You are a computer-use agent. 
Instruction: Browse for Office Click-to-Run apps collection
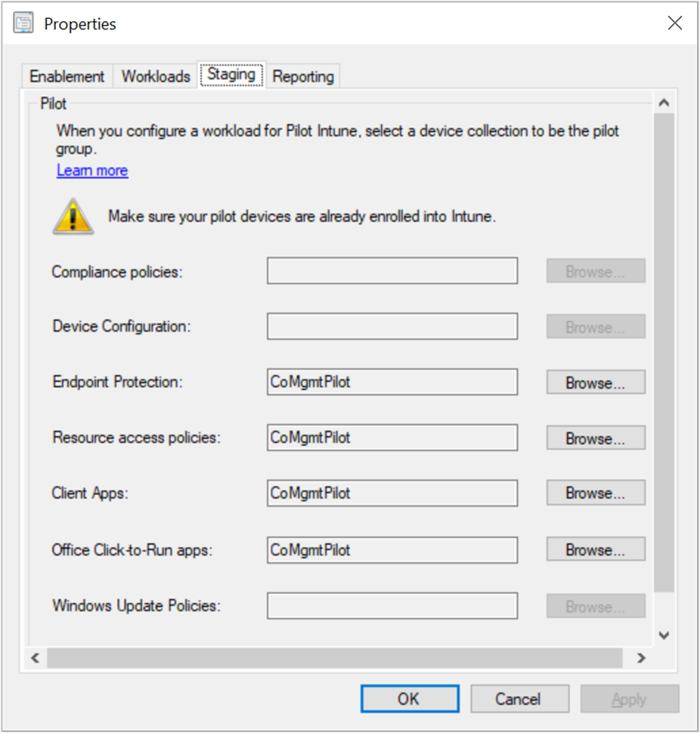pos(595,549)
